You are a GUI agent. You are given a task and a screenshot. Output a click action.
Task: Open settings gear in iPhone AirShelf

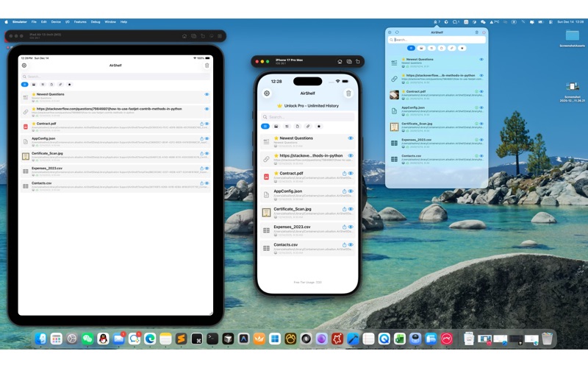coord(267,93)
